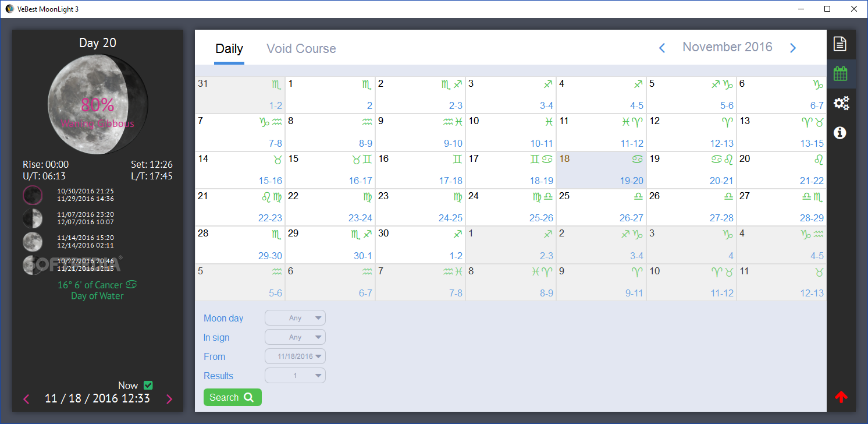Open the In sign dropdown

295,337
